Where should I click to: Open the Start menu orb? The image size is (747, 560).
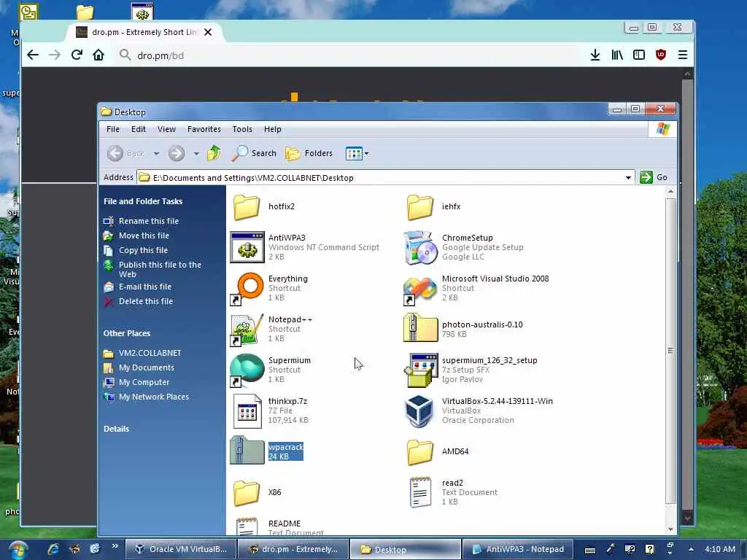(x=18, y=550)
